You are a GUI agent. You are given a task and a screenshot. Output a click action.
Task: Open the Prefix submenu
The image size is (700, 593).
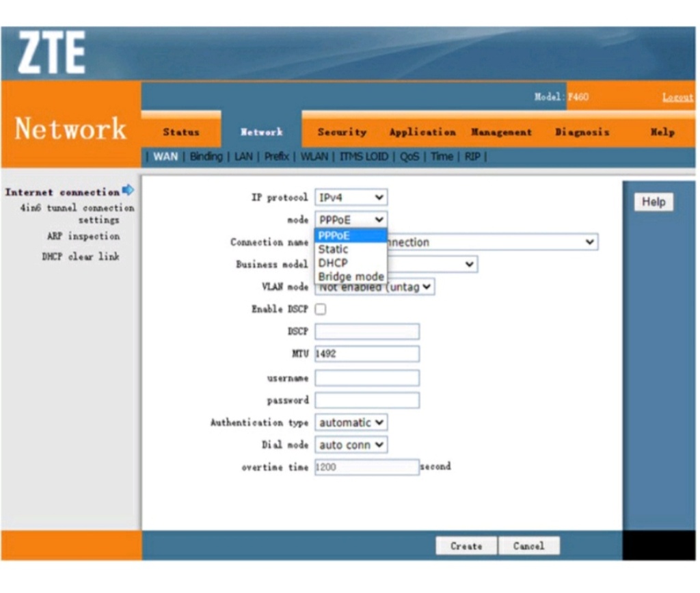277,157
